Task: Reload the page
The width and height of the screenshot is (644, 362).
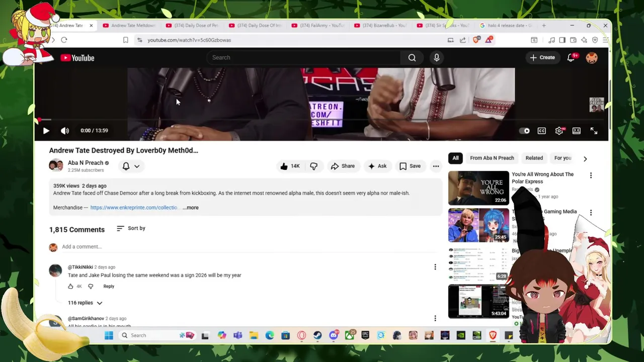Action: tap(64, 40)
